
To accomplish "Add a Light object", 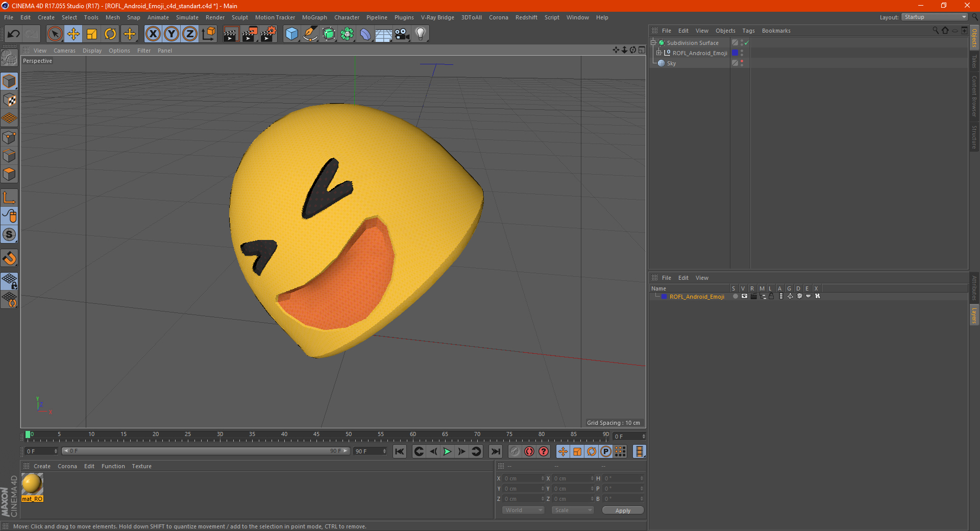I will 421,34.
